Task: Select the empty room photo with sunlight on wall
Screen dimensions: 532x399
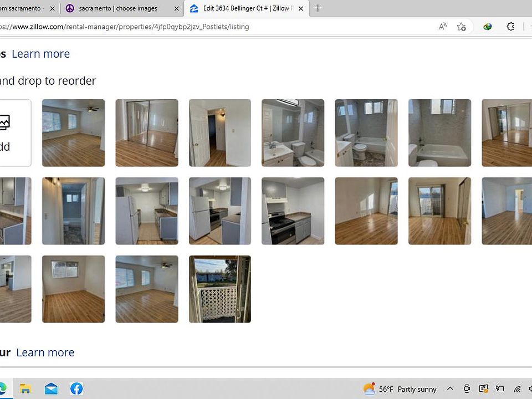Action: (x=366, y=211)
